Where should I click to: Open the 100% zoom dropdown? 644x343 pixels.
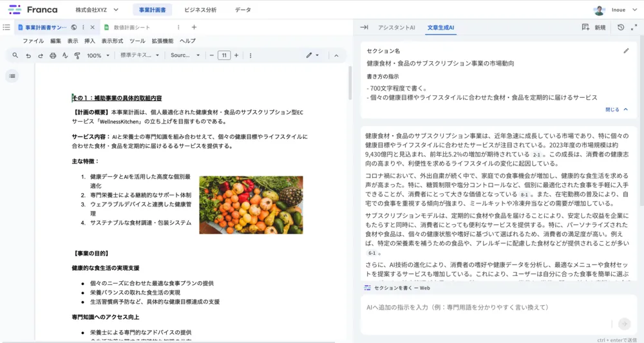tap(98, 55)
